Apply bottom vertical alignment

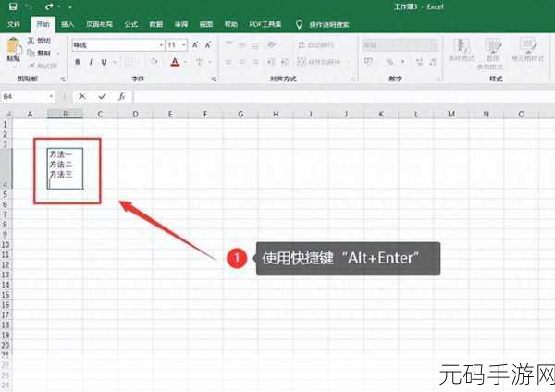click(255, 44)
